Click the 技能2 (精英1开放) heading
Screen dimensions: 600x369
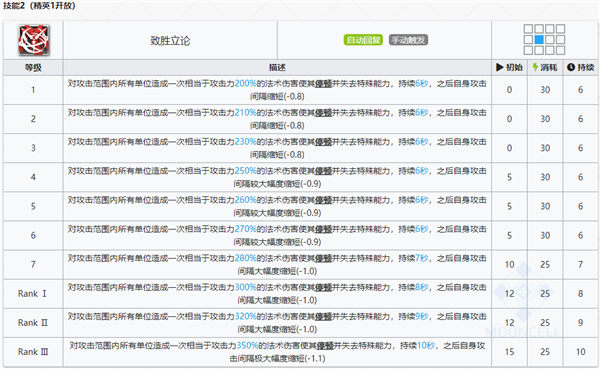(39, 6)
